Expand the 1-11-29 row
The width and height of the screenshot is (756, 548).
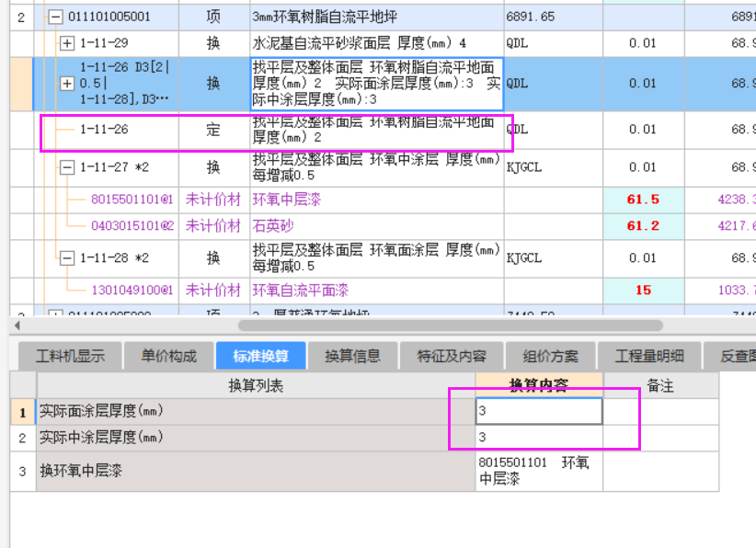(x=67, y=43)
